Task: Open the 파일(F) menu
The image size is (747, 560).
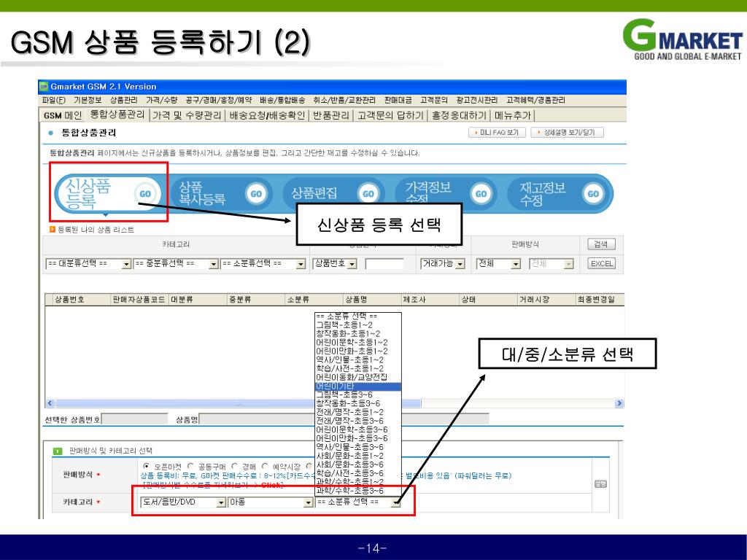Action: pos(54,100)
